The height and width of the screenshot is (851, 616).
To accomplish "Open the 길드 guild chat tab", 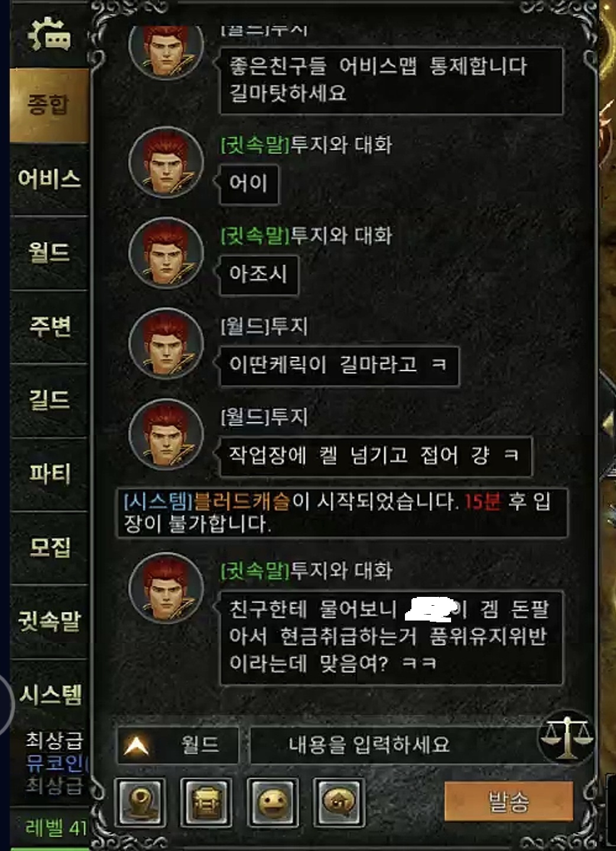I will click(x=49, y=400).
